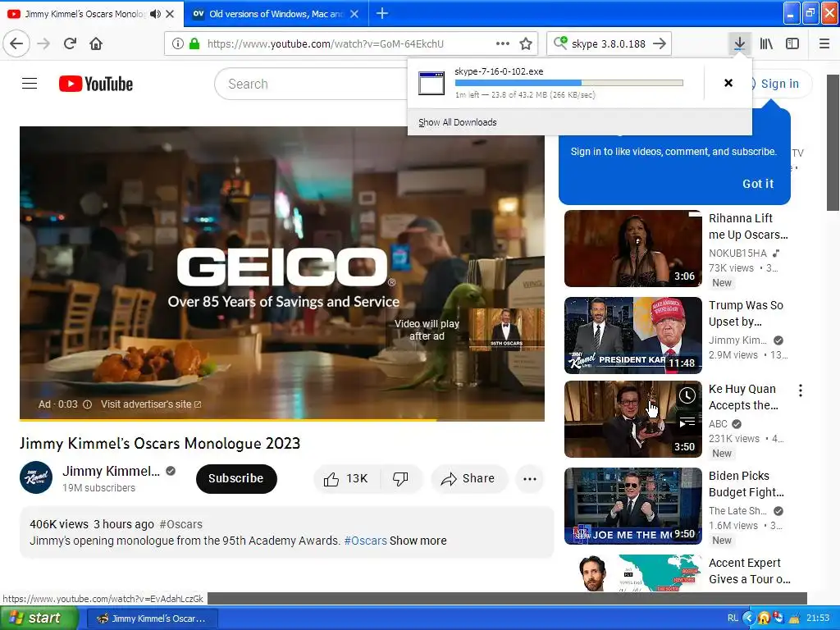Go to the browser Home page icon

point(96,43)
